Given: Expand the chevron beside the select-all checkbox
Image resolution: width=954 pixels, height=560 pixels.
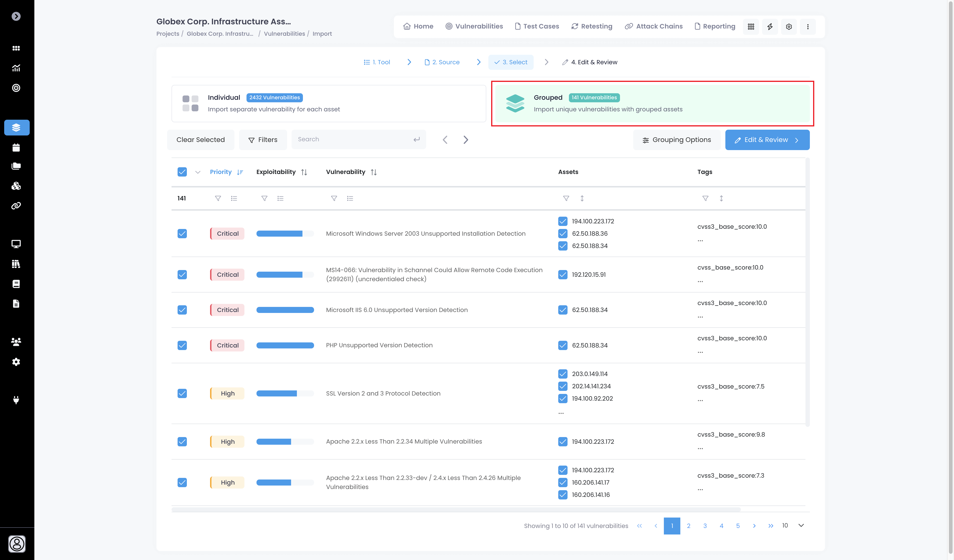Looking at the screenshot, I should (x=198, y=172).
